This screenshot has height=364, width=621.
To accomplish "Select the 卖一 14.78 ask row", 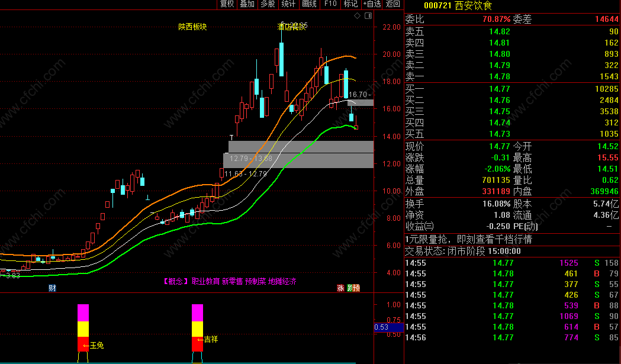I will [x=512, y=76].
